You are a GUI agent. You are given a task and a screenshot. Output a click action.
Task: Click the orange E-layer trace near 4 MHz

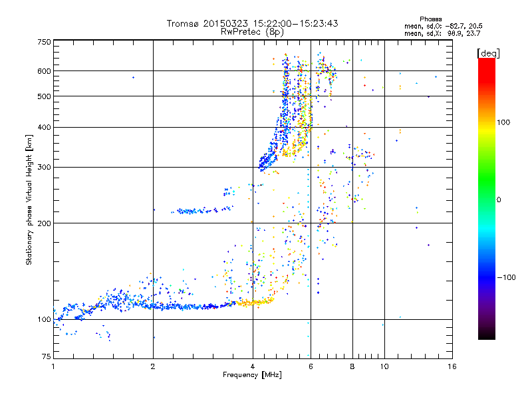[x=254, y=302]
